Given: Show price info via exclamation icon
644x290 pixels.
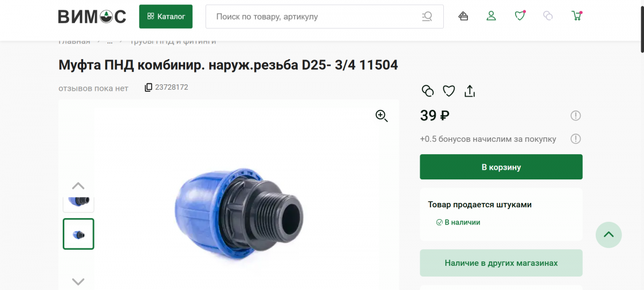Looking at the screenshot, I should point(575,115).
